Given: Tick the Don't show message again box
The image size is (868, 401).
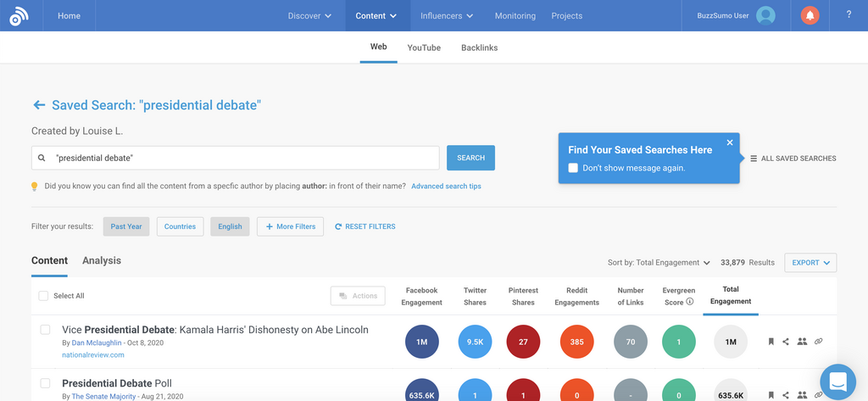Looking at the screenshot, I should point(574,168).
